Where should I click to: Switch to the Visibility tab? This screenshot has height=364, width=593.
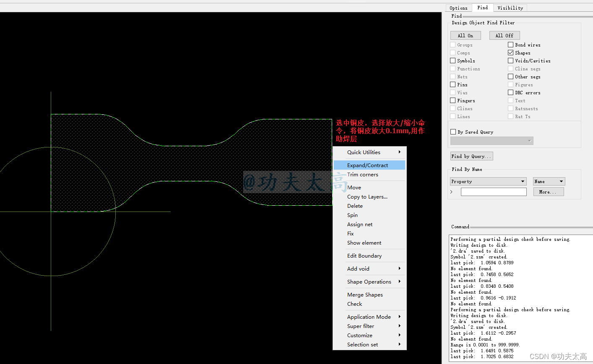click(510, 8)
